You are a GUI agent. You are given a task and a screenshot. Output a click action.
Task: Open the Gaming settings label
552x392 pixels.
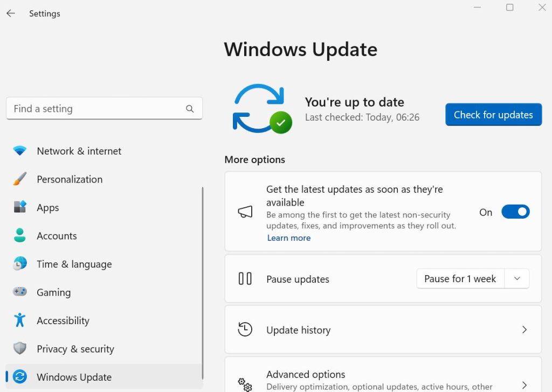[x=53, y=292]
